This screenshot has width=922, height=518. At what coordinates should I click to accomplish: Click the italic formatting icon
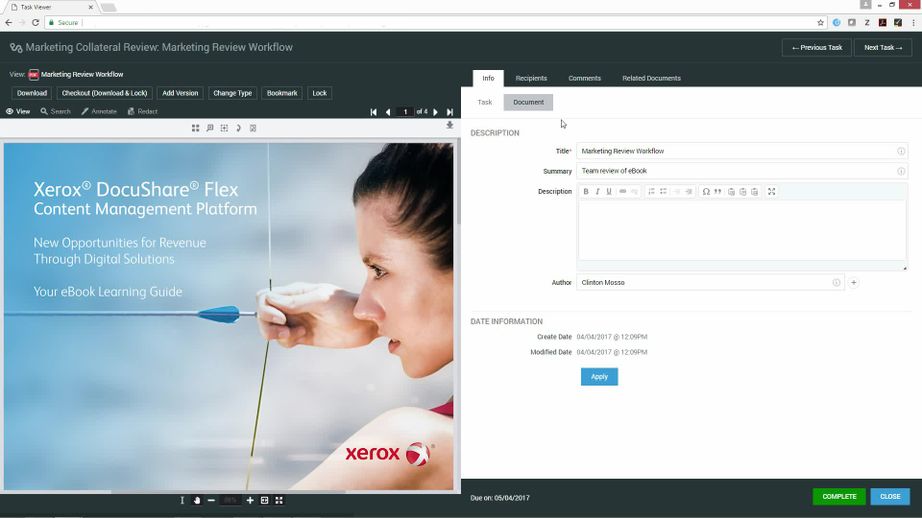[597, 192]
